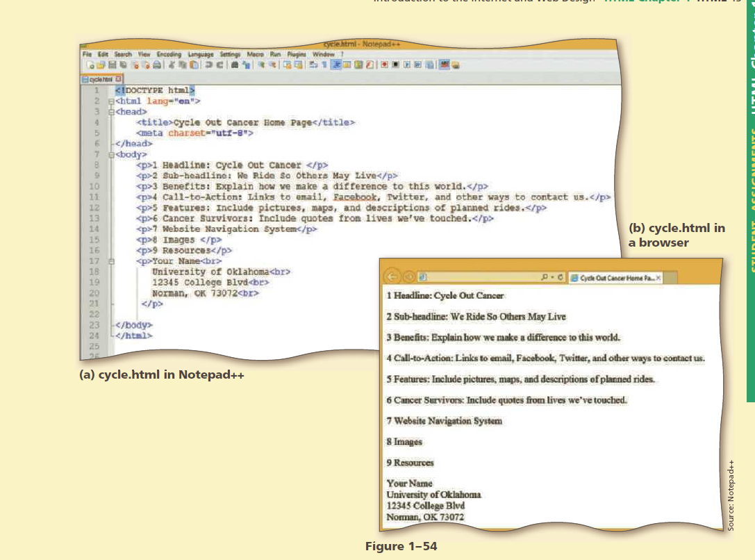755x560 pixels.
Task: Open the Search menu in Notepad++
Action: (123, 55)
